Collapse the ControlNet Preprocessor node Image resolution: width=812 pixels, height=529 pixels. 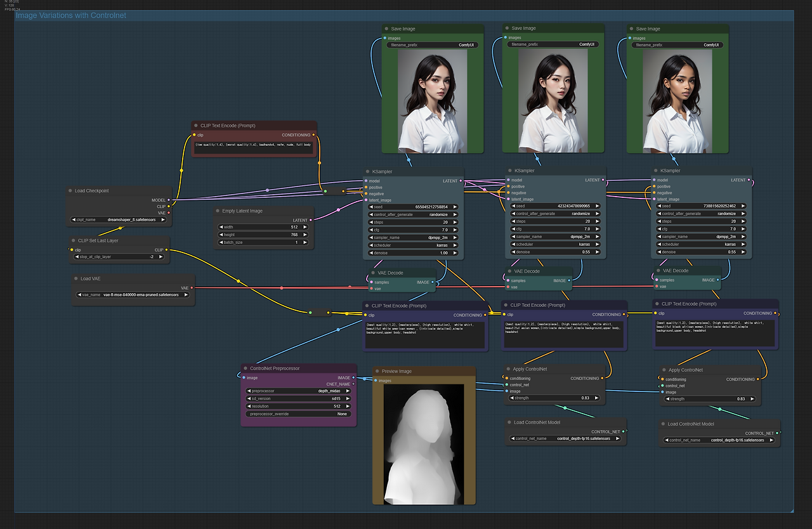pyautogui.click(x=246, y=368)
